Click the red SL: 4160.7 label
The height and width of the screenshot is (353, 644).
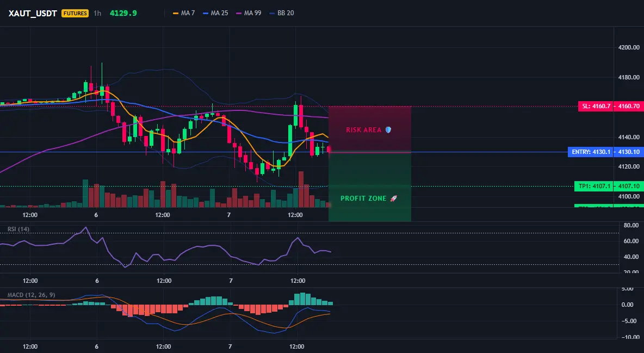click(596, 107)
